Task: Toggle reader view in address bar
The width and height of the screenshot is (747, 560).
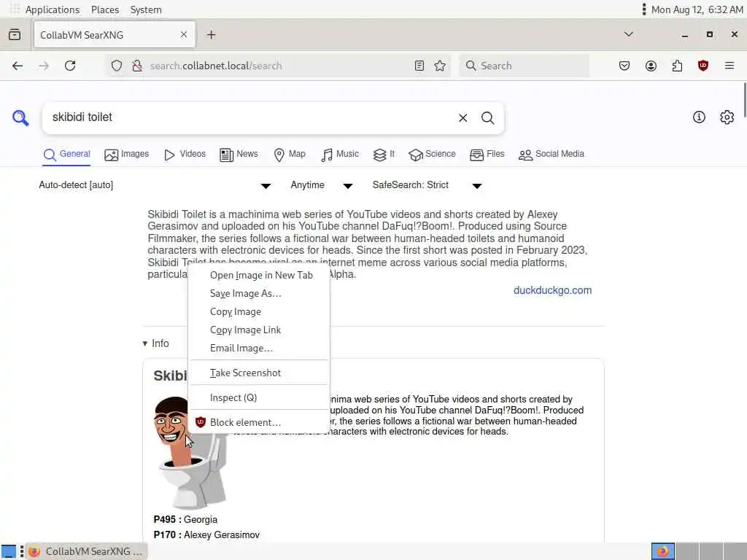Action: click(x=419, y=66)
